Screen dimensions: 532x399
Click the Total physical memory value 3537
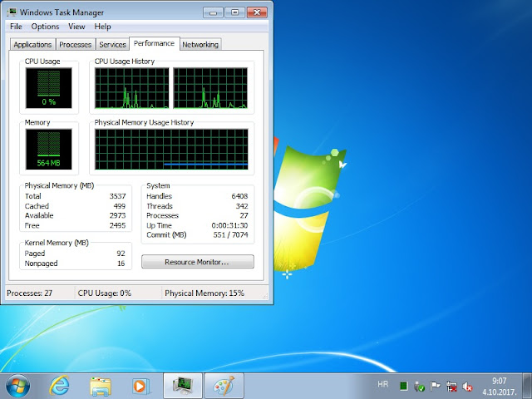[x=118, y=196]
